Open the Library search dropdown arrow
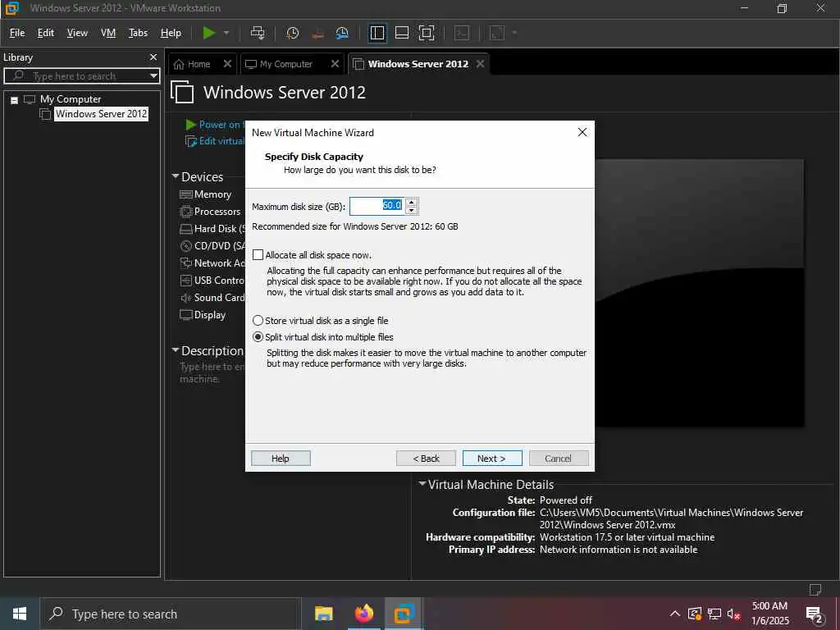The image size is (840, 630). tap(153, 76)
